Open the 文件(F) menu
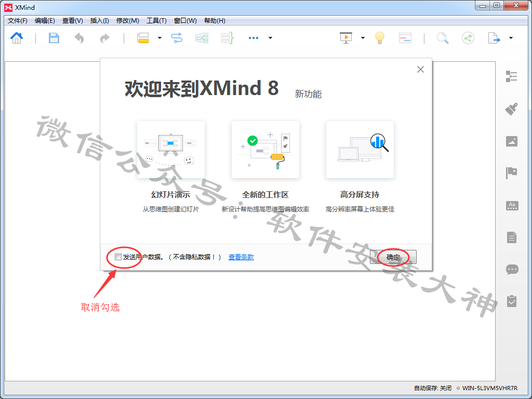532x399 pixels. (18, 21)
